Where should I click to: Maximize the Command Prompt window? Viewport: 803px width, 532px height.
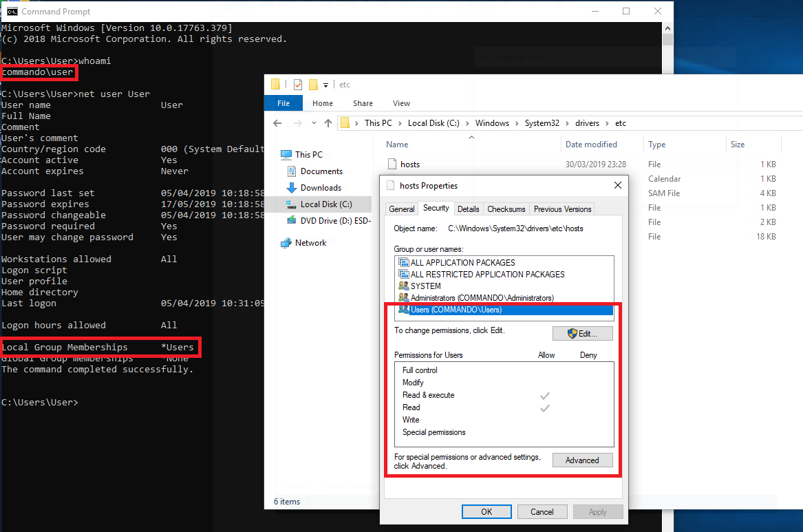[x=625, y=11]
